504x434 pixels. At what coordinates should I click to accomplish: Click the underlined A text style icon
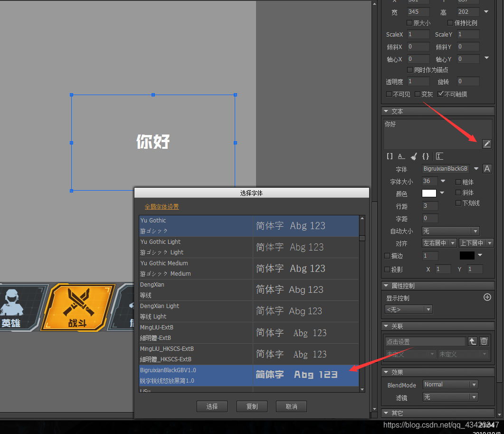(x=401, y=156)
